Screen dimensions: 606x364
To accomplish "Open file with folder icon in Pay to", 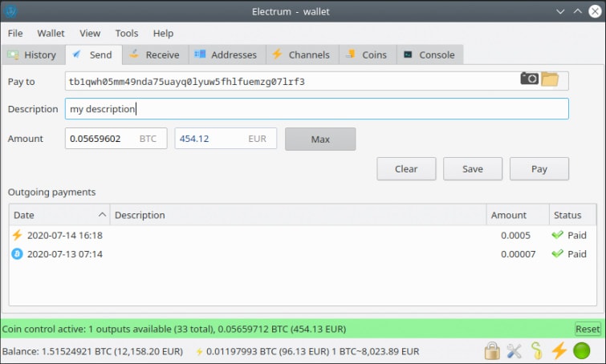I will tap(549, 79).
